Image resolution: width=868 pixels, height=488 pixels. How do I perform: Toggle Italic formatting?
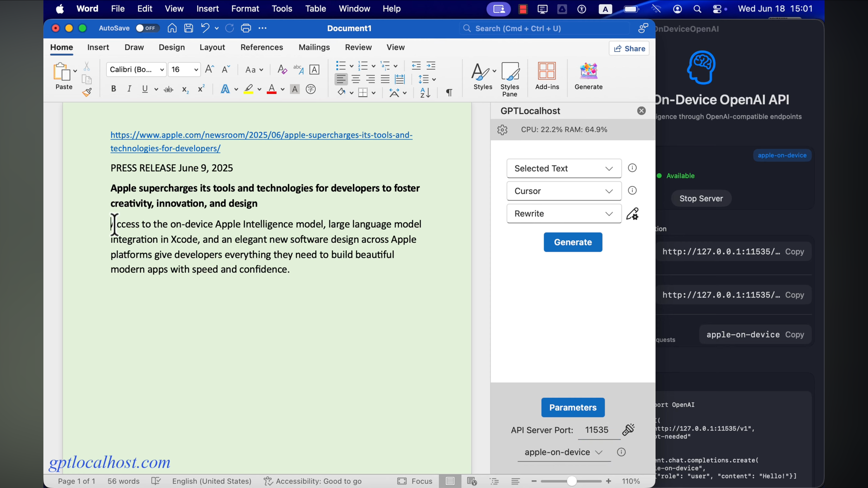[129, 89]
